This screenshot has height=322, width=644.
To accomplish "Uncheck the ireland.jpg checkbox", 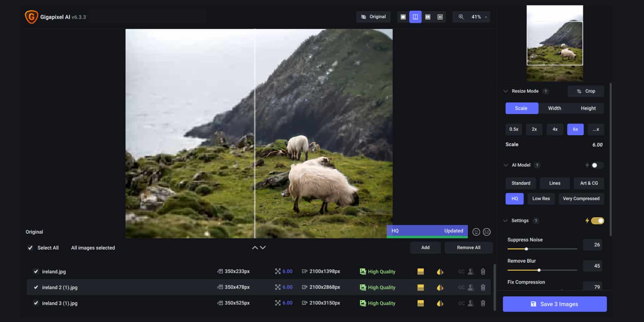I will [x=36, y=272].
